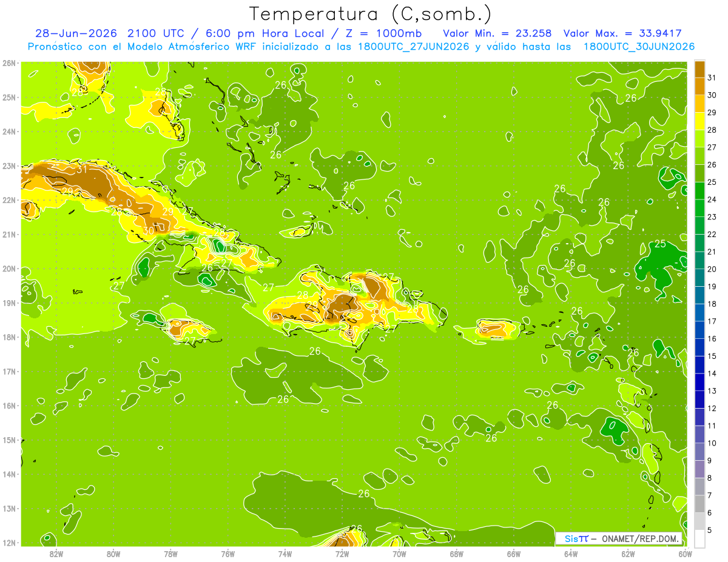
Task: Pick the dark blue colorbar segment between 13 and 14
Action: tap(699, 382)
